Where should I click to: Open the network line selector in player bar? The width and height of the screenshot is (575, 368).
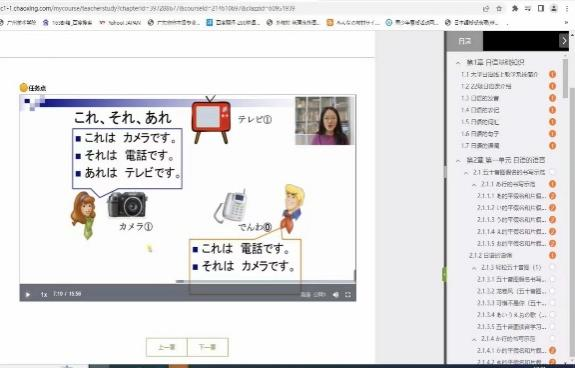[x=319, y=294]
